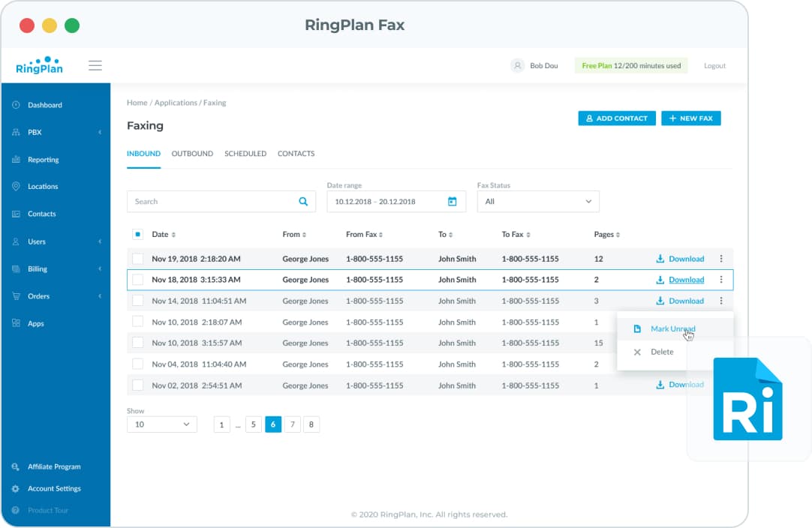Click the Affiliate Program icon

tap(16, 467)
